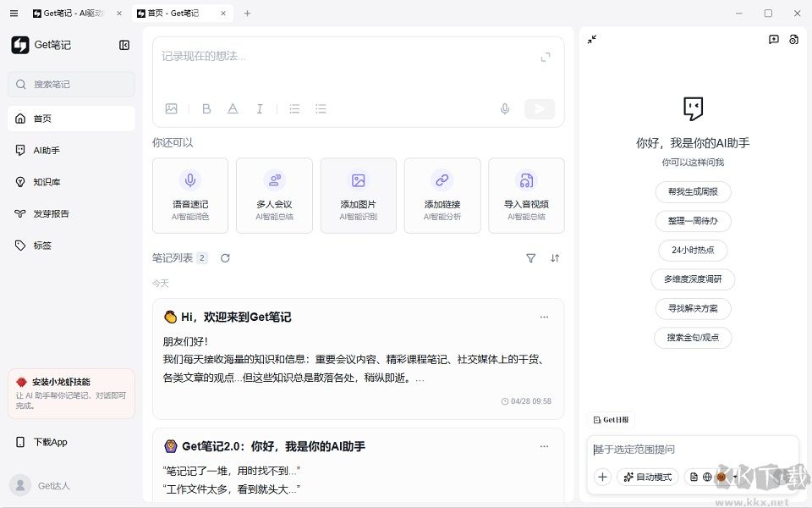Screen dimensions: 812x508
Task: Switch to Get笔记 - AI驱动 tab
Action: tap(73, 14)
